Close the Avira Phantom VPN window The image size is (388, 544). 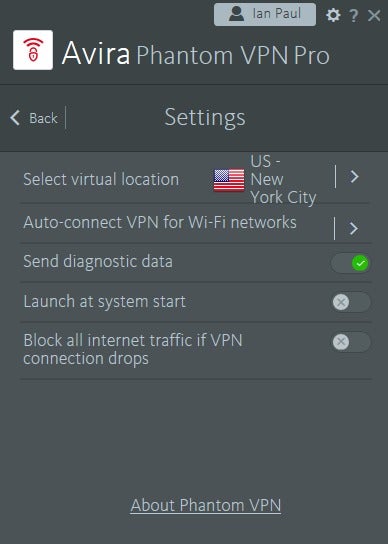pos(374,16)
